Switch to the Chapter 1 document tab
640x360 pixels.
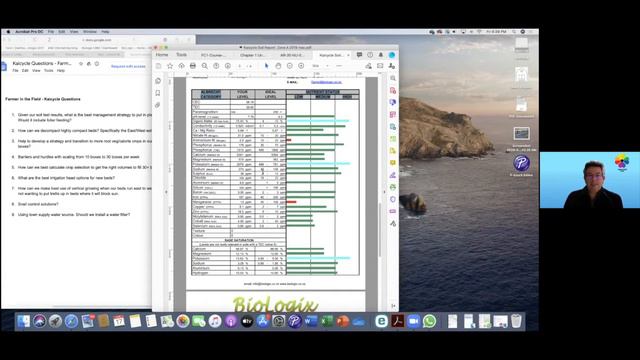point(251,55)
